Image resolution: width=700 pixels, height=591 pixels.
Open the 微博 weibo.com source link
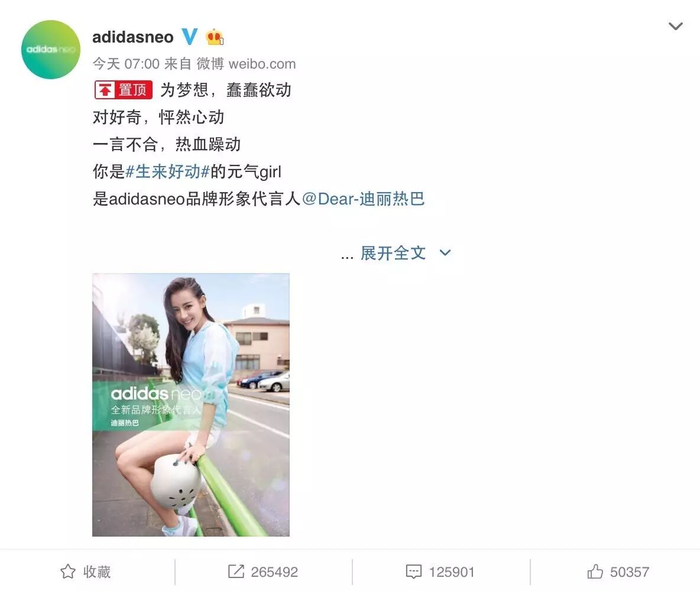click(246, 64)
